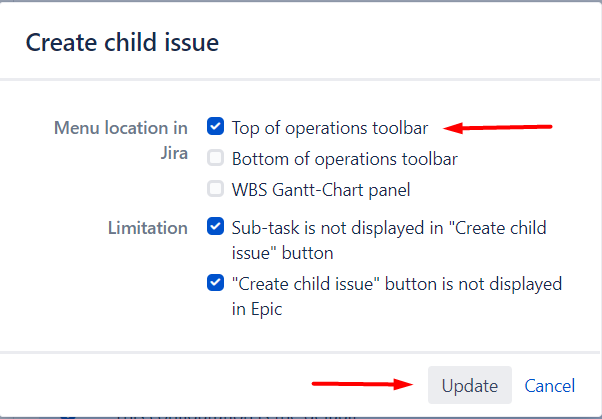Image resolution: width=602 pixels, height=419 pixels.
Task: Uncheck the Sub-task is not displayed checkbox
Action: [215, 227]
